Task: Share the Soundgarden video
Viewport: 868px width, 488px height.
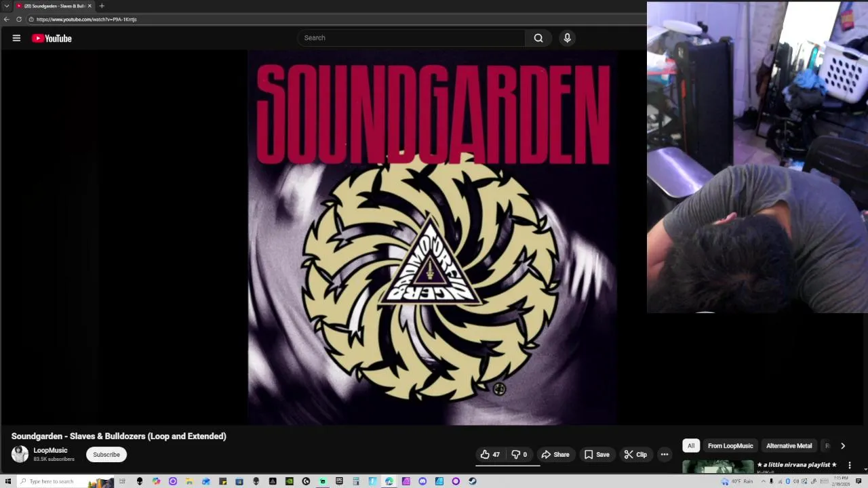Action: point(555,455)
